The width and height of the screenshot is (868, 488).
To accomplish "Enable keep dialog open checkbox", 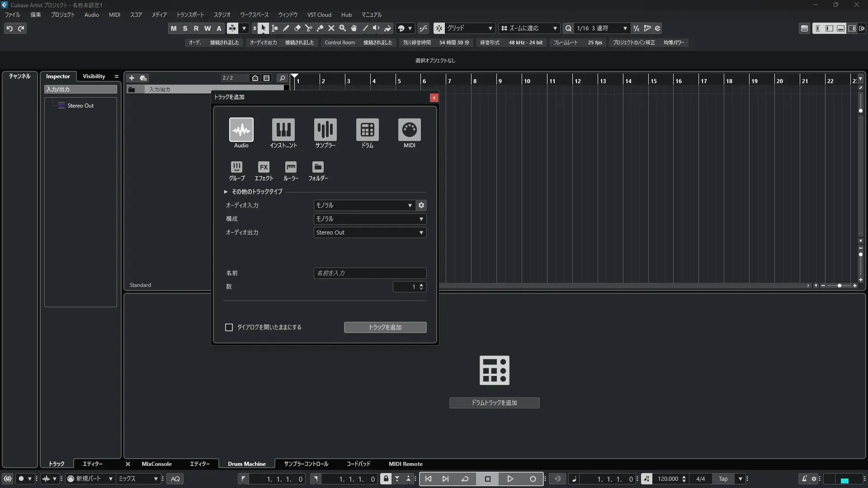I will [229, 327].
